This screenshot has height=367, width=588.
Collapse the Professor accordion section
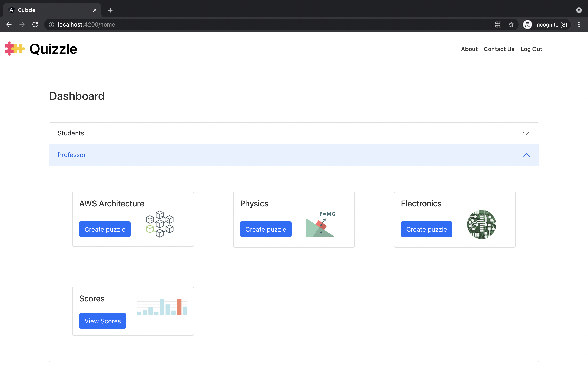click(72, 155)
